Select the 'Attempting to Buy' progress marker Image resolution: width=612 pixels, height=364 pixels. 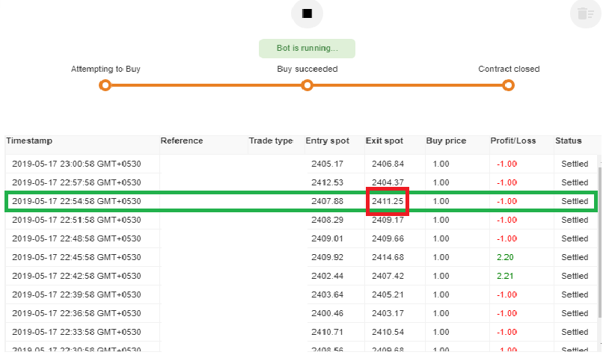[105, 85]
